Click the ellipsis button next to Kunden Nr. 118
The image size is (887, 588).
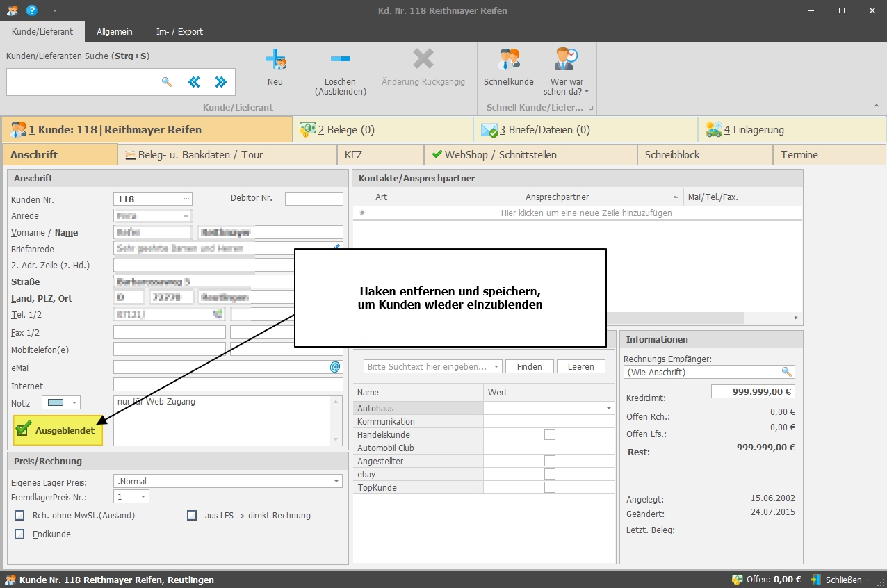coord(186,199)
